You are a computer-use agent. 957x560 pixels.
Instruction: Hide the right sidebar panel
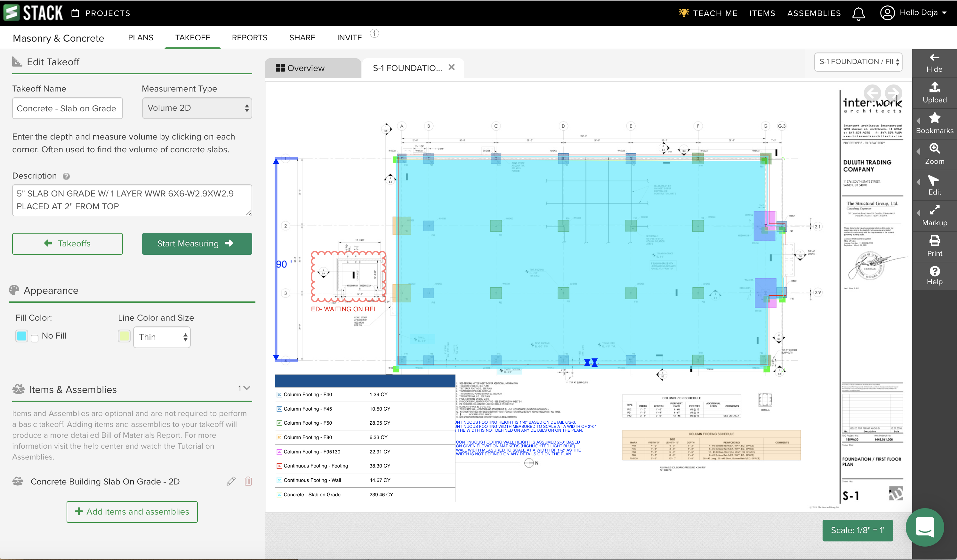[935, 62]
